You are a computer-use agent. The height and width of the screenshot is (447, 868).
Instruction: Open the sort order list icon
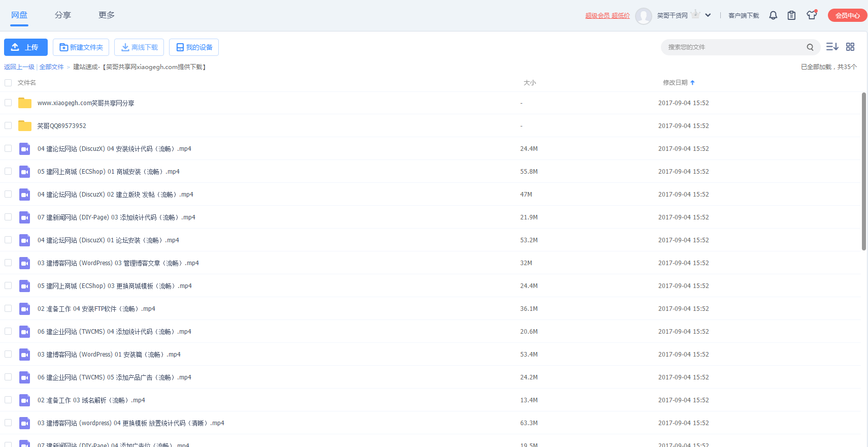tap(832, 47)
